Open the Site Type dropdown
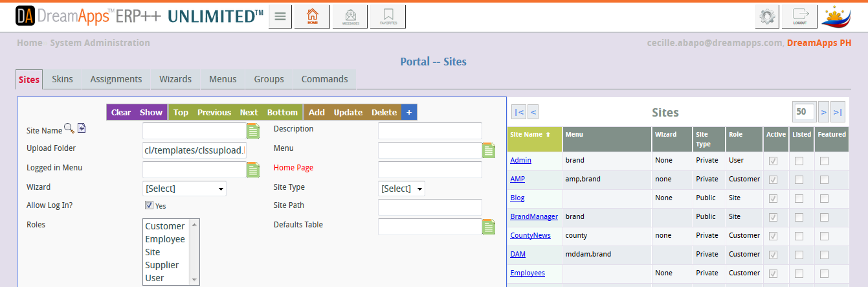This screenshot has width=868, height=287. pos(401,189)
